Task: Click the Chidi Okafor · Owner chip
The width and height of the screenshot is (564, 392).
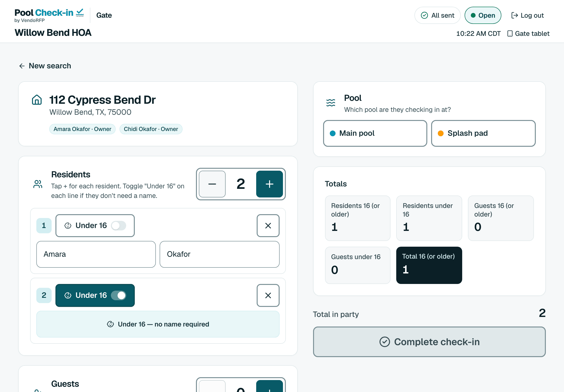Action: tap(151, 129)
